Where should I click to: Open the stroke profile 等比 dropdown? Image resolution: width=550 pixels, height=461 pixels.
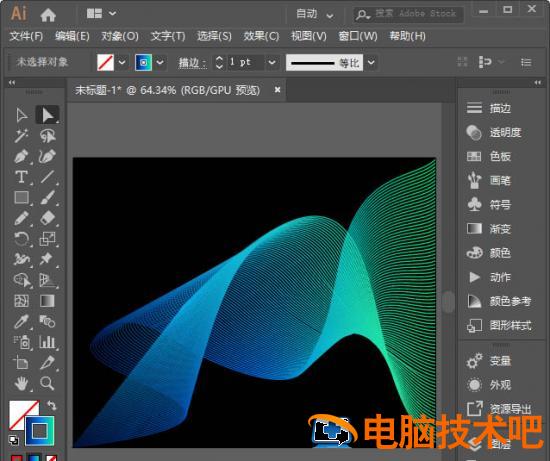[371, 63]
